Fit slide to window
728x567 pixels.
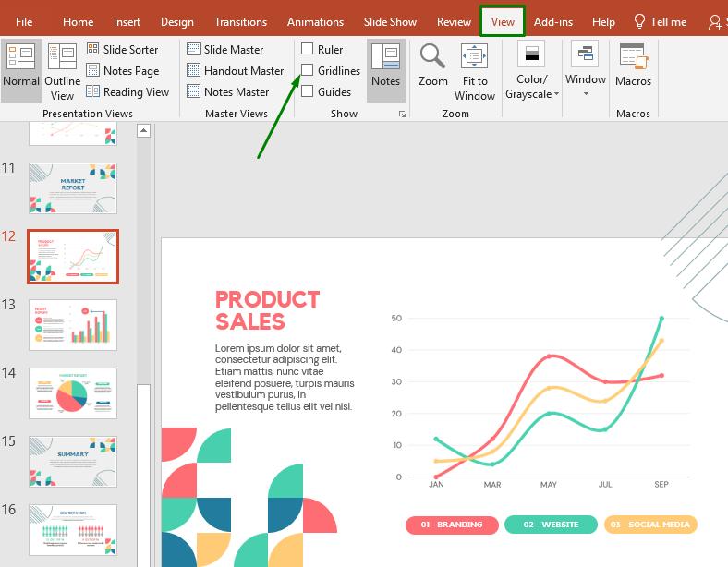coord(475,69)
